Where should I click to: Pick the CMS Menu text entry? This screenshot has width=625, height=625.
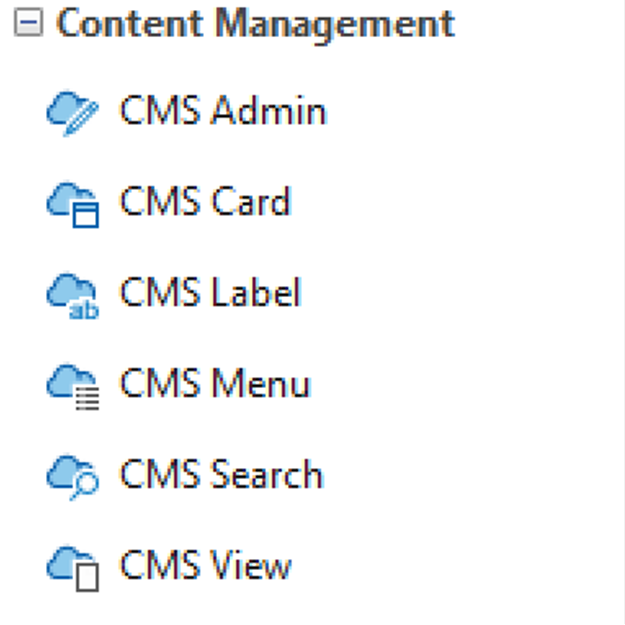(215, 383)
